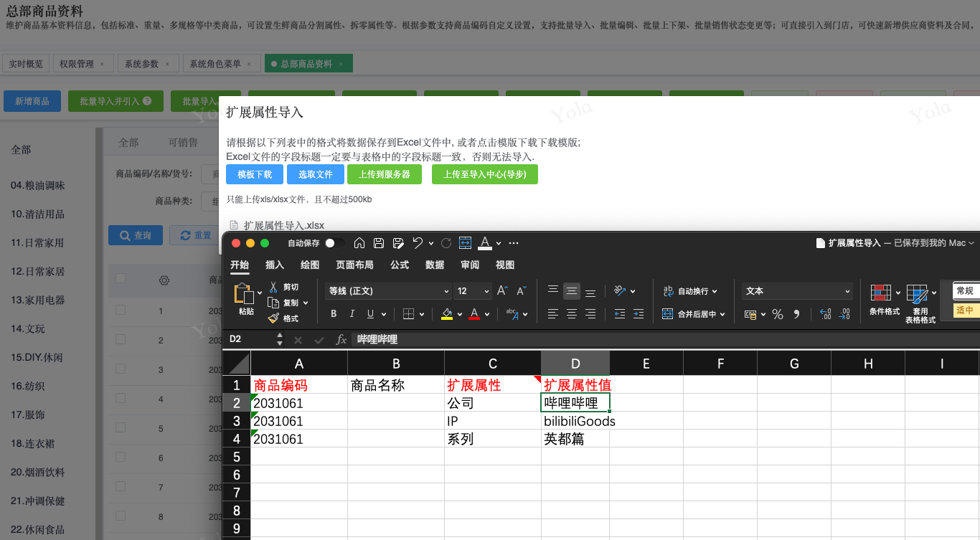
Task: Expand the number format dropdown
Action: [x=847, y=291]
